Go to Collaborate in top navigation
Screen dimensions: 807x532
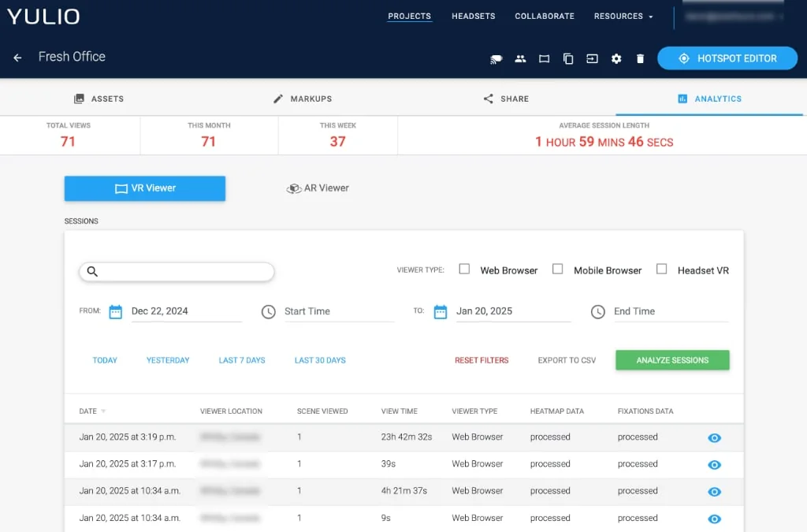click(545, 17)
